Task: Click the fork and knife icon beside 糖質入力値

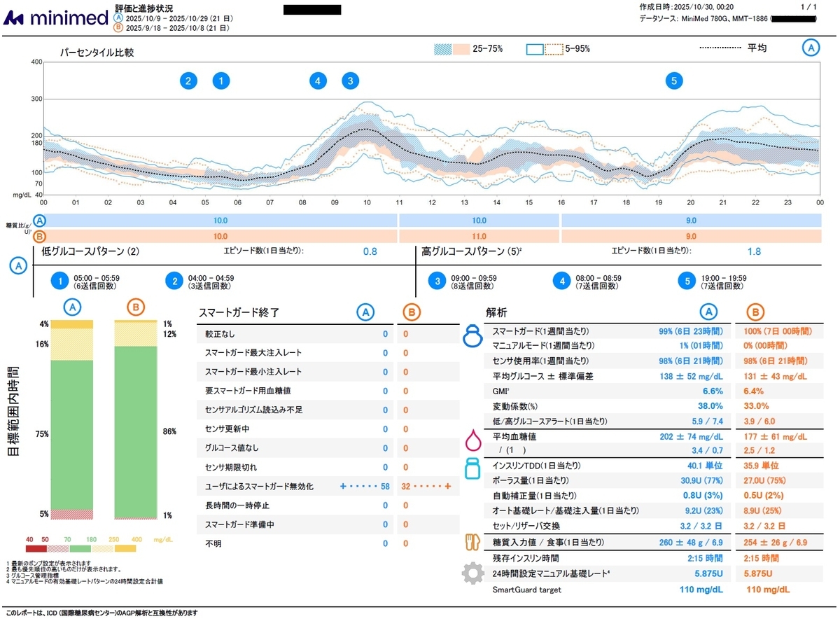Action: pyautogui.click(x=473, y=543)
